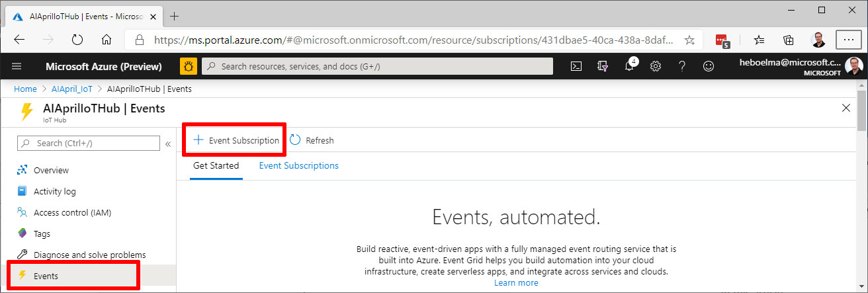Go back in the browser
Screen dimensions: 868x293
click(x=19, y=40)
